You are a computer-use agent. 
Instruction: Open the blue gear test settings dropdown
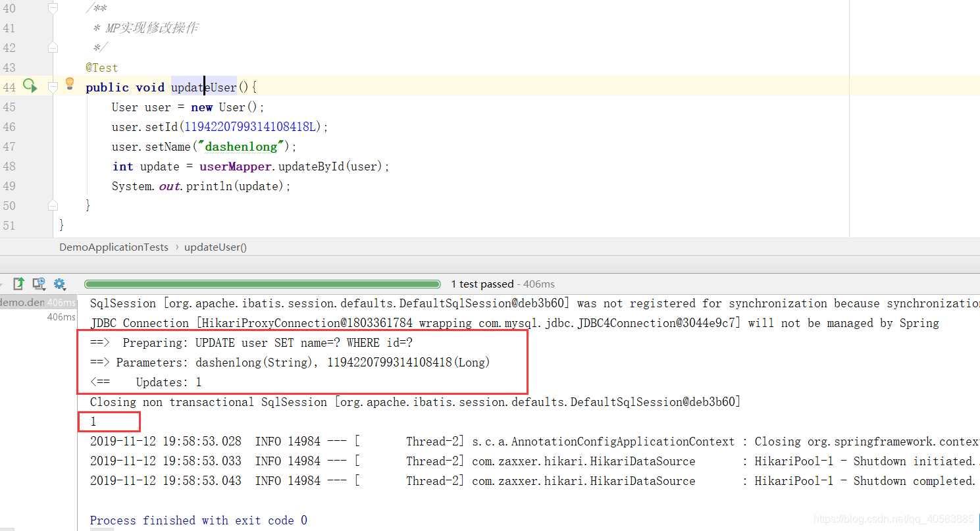pos(60,284)
